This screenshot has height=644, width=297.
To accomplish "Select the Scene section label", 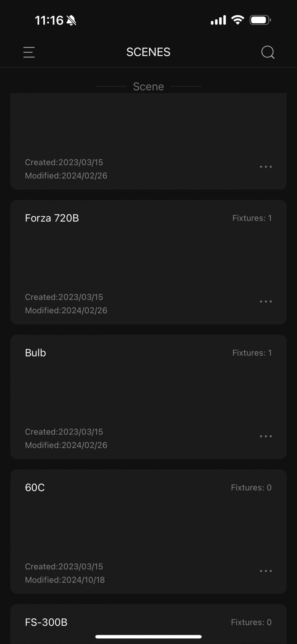I will click(x=148, y=86).
